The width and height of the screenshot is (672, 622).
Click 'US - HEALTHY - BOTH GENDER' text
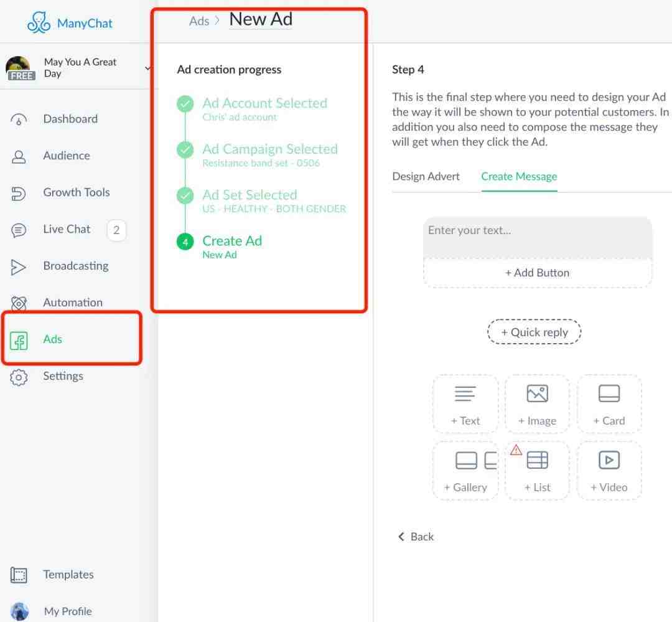pos(274,209)
